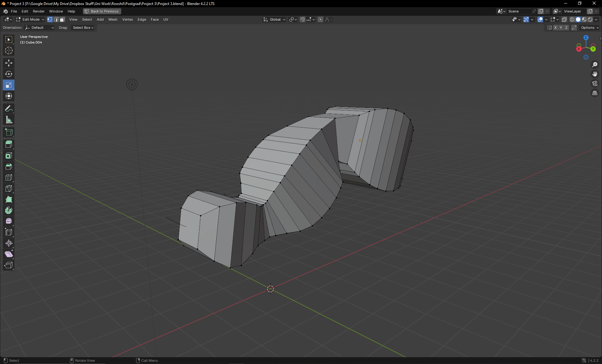Toggle X-ray view mode
This screenshot has width=602, height=364.
coord(564,19)
